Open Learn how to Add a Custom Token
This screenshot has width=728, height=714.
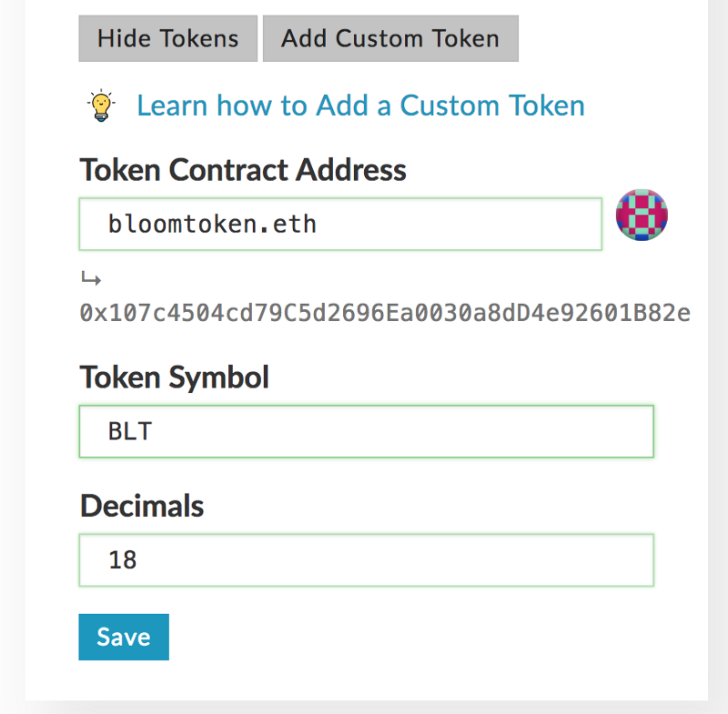360,106
